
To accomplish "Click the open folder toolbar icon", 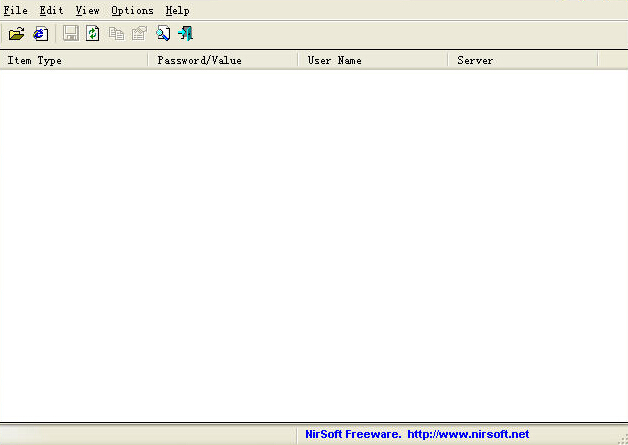I will click(16, 34).
